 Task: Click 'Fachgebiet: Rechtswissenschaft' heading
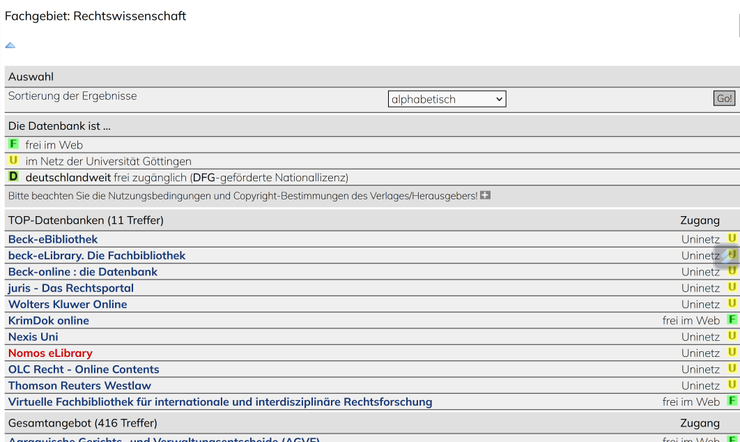tap(95, 16)
